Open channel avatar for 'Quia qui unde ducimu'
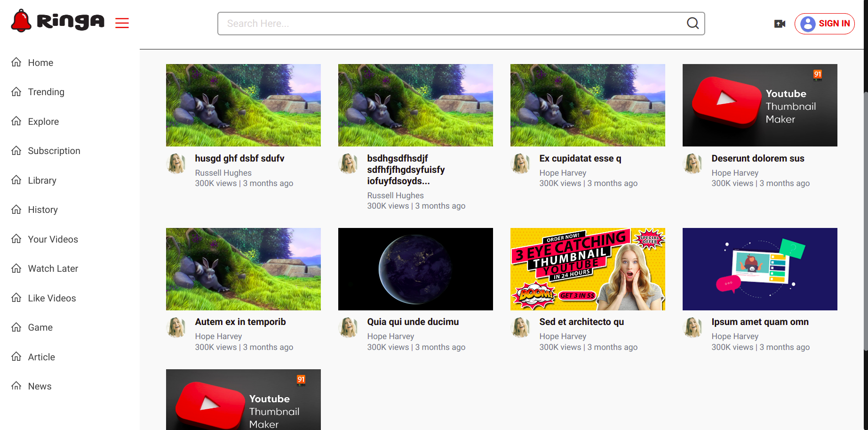The image size is (868, 430). [349, 327]
